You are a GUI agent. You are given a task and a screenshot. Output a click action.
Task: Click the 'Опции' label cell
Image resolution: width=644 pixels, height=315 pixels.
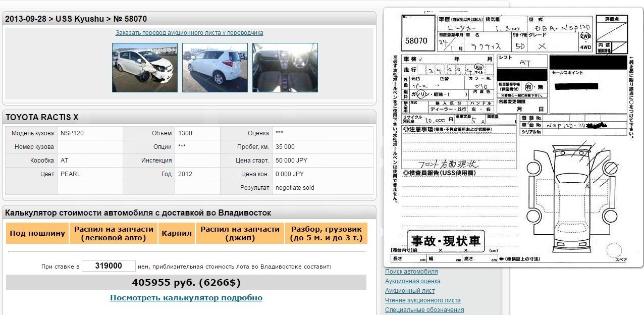pyautogui.click(x=149, y=147)
